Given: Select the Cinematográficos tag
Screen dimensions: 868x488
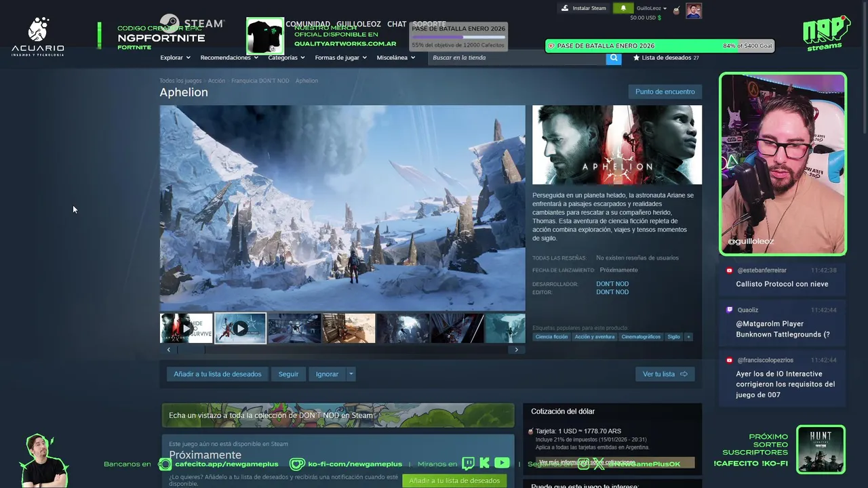Looking at the screenshot, I should tap(641, 337).
